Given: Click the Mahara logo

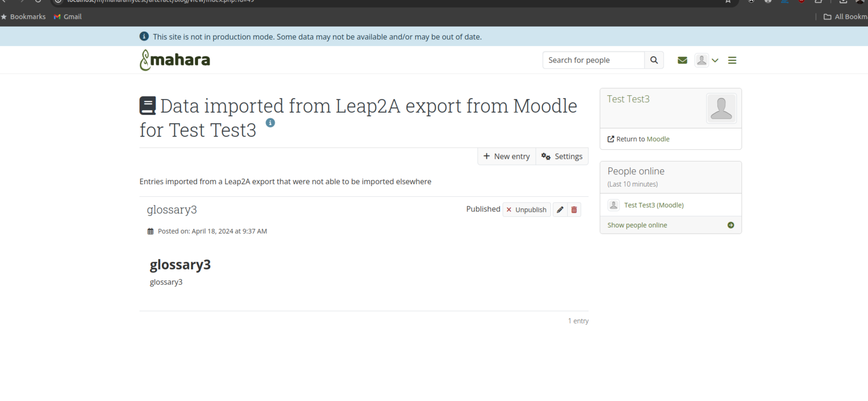Looking at the screenshot, I should [x=175, y=60].
